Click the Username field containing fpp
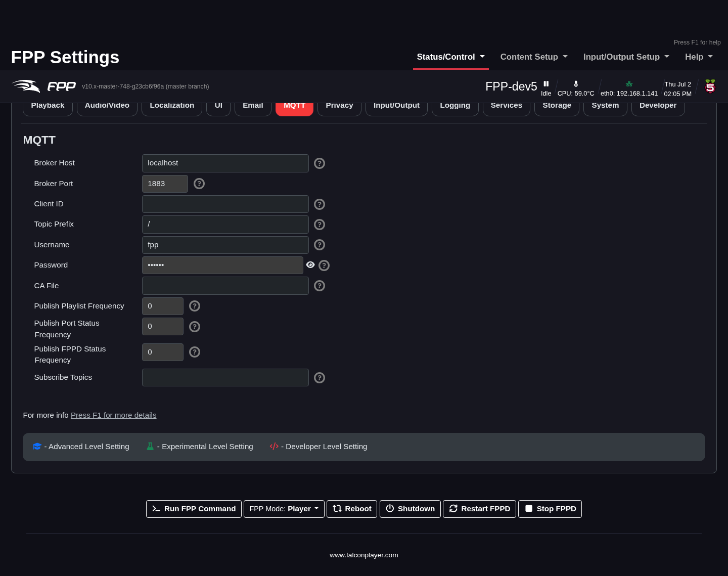The height and width of the screenshot is (576, 728). click(225, 245)
